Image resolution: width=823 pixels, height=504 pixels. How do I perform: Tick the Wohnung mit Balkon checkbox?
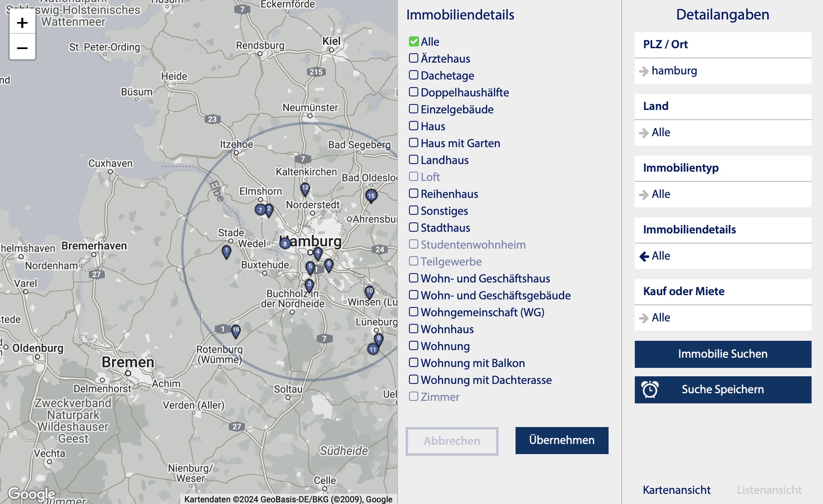414,363
